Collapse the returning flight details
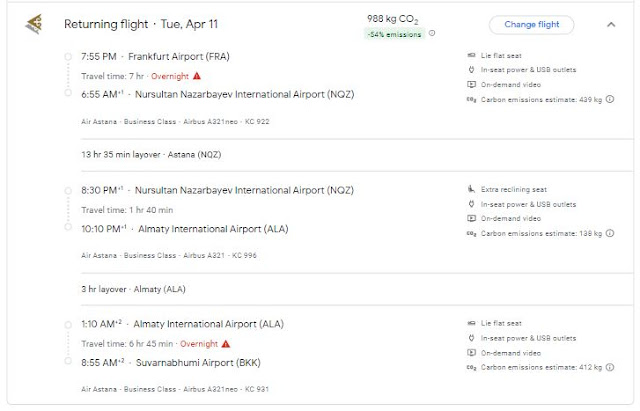This screenshot has height=411, width=640. [x=611, y=24]
